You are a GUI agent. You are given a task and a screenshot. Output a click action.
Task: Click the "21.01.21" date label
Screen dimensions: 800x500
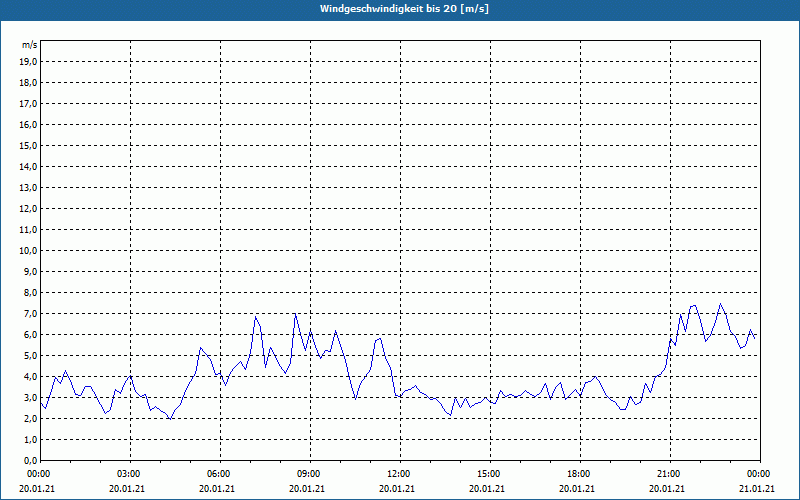pos(757,488)
